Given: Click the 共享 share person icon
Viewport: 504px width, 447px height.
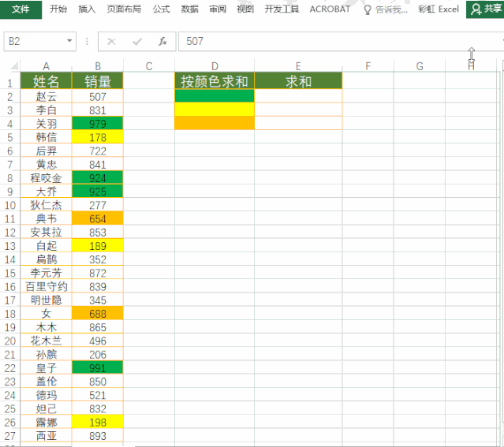Looking at the screenshot, I should pyautogui.click(x=476, y=9).
